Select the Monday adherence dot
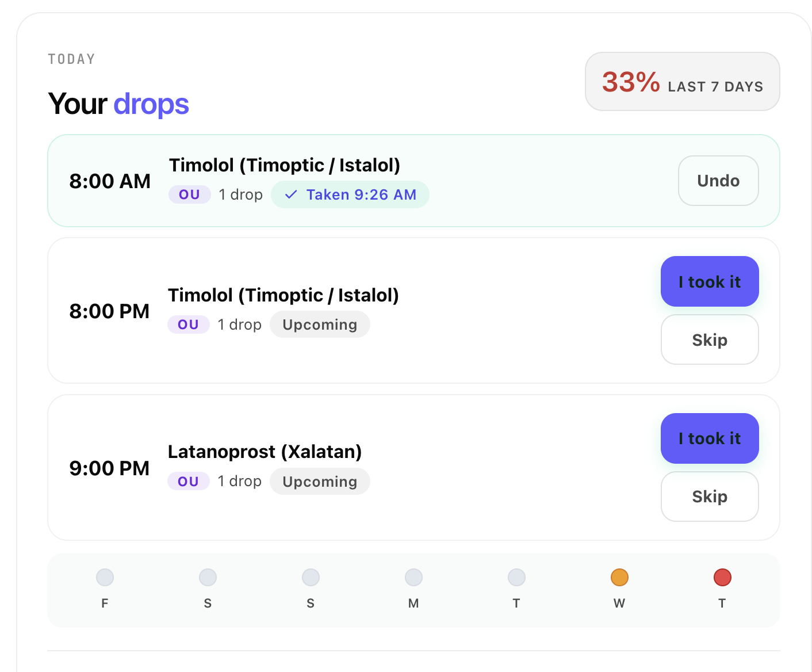Screen dimensions: 812x672 pos(413,577)
